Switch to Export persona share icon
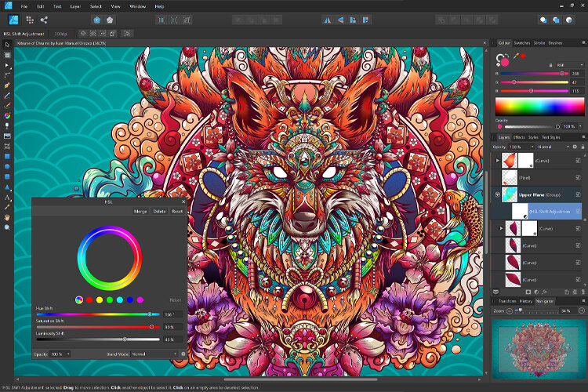The width and height of the screenshot is (588, 392). pyautogui.click(x=44, y=20)
